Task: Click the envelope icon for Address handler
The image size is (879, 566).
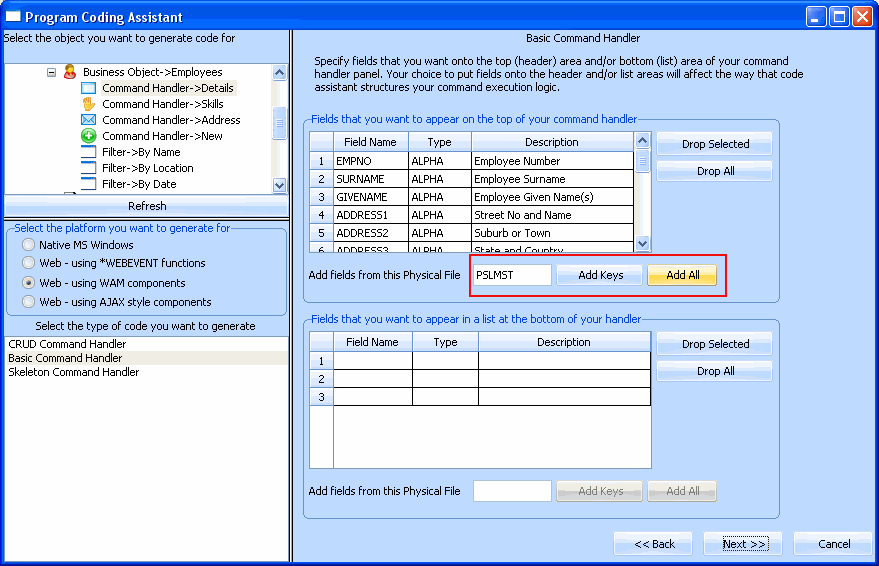Action: (88, 120)
